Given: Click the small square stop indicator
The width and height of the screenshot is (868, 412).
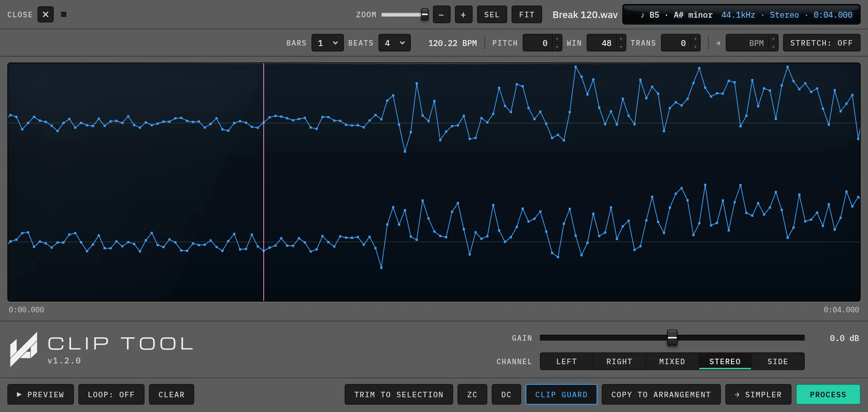Looking at the screenshot, I should (x=64, y=14).
